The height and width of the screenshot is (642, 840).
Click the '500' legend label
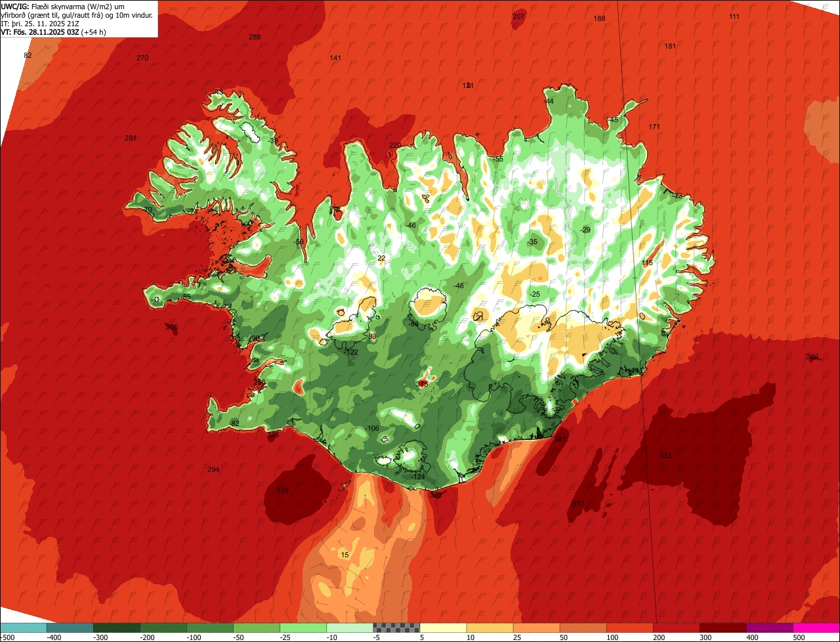click(798, 637)
